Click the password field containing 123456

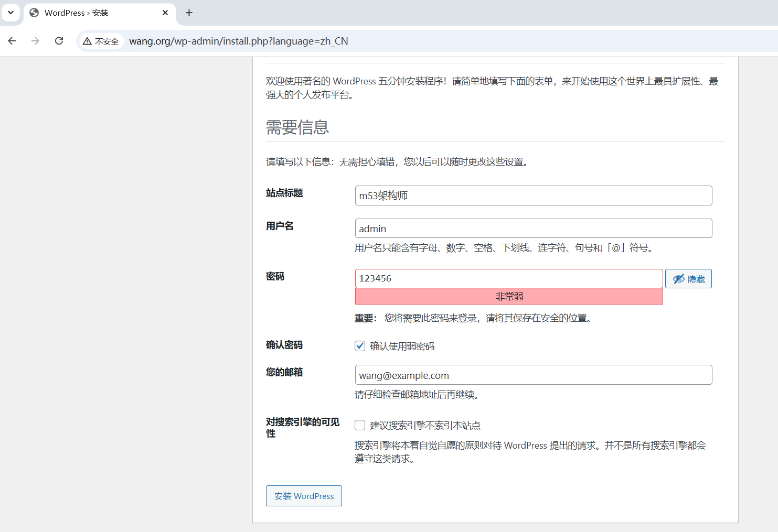tap(509, 278)
